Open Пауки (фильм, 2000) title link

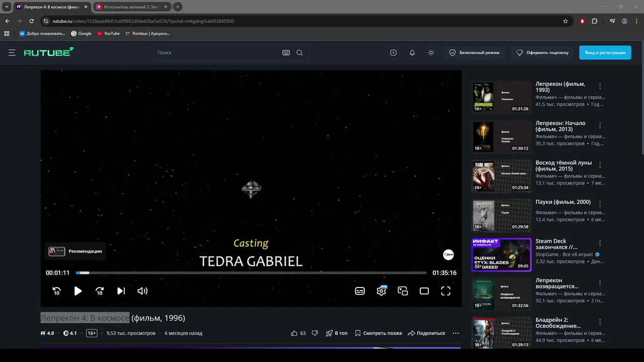pyautogui.click(x=563, y=202)
